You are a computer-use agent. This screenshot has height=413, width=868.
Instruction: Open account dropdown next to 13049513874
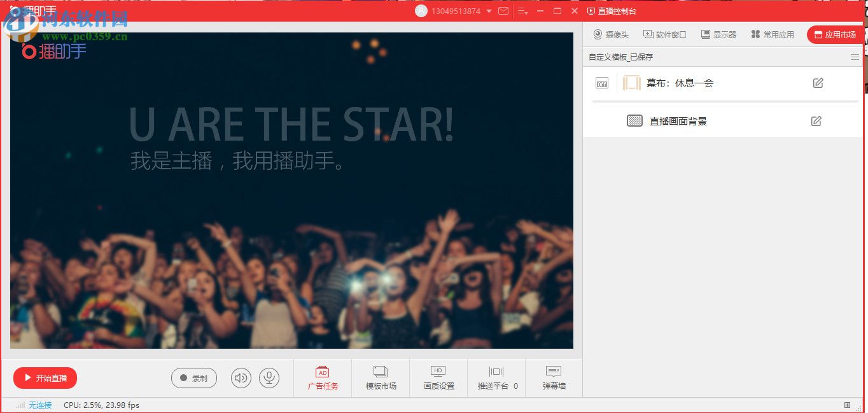(x=489, y=11)
